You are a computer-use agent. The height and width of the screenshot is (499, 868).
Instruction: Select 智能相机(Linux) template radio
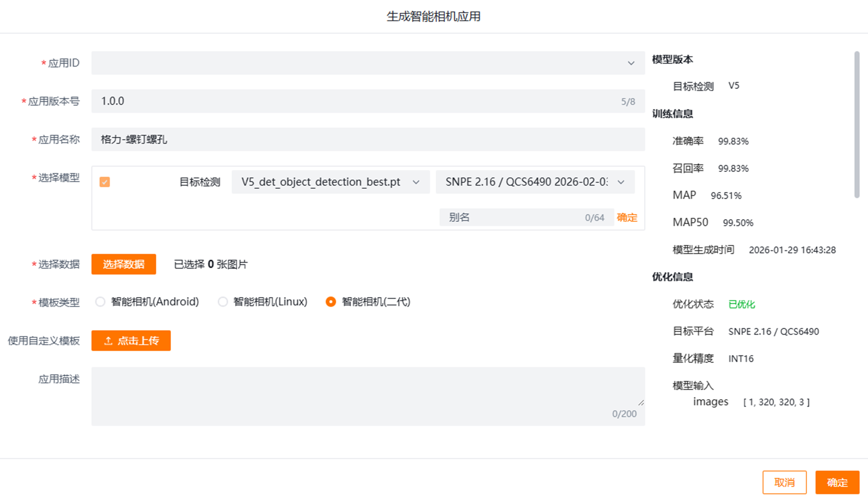[223, 301]
